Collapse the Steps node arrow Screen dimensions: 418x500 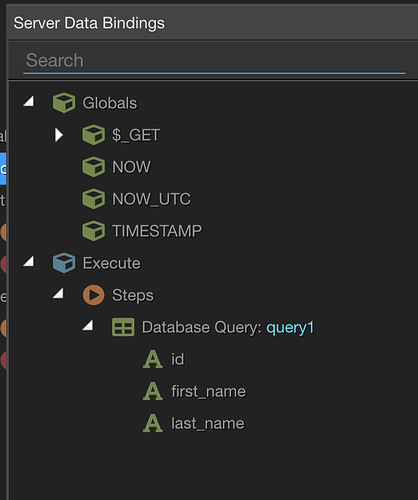tap(58, 293)
